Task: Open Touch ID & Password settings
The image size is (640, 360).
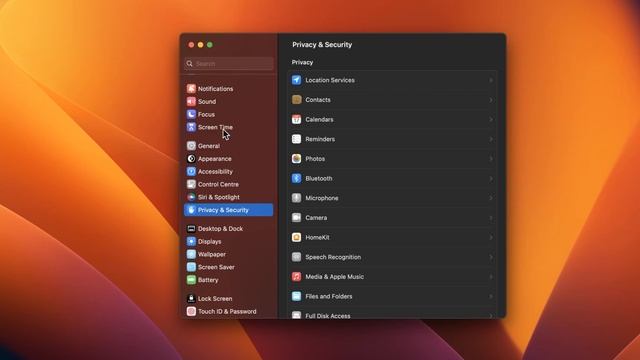Action: [229, 311]
